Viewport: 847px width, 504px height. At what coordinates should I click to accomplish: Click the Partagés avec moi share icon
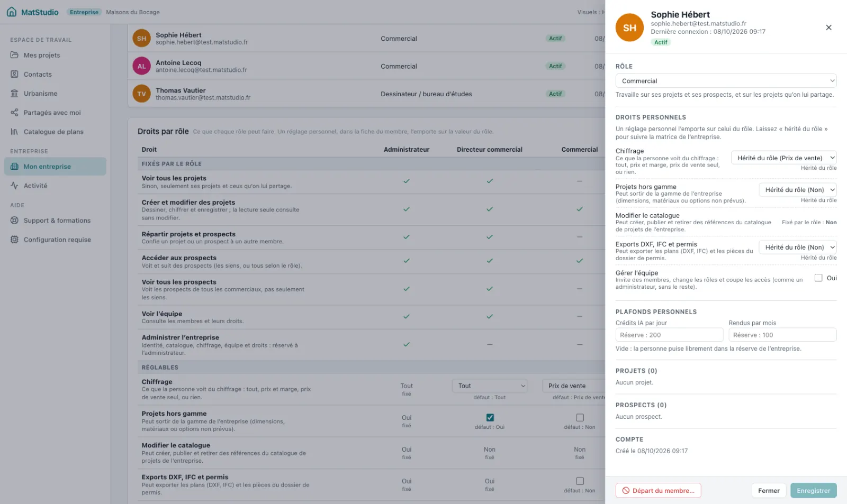point(14,113)
